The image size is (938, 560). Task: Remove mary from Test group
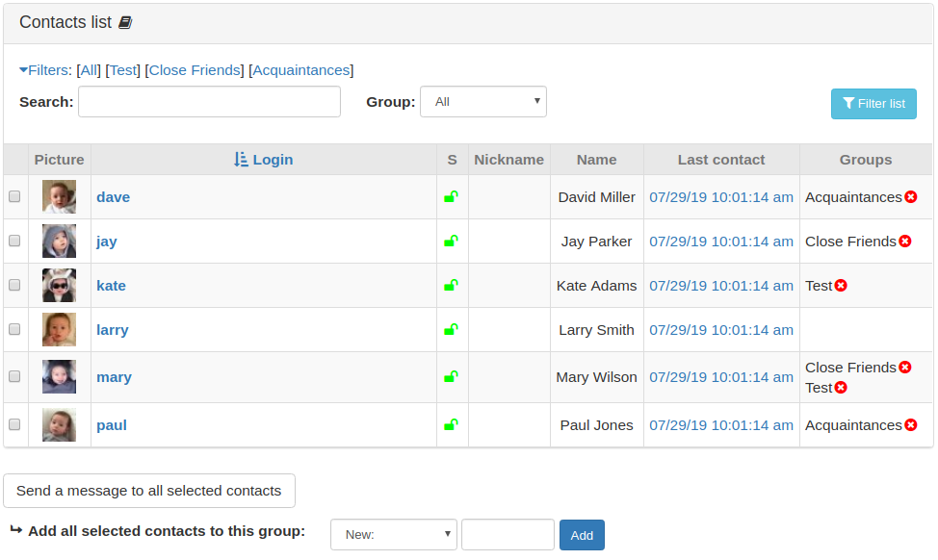841,387
